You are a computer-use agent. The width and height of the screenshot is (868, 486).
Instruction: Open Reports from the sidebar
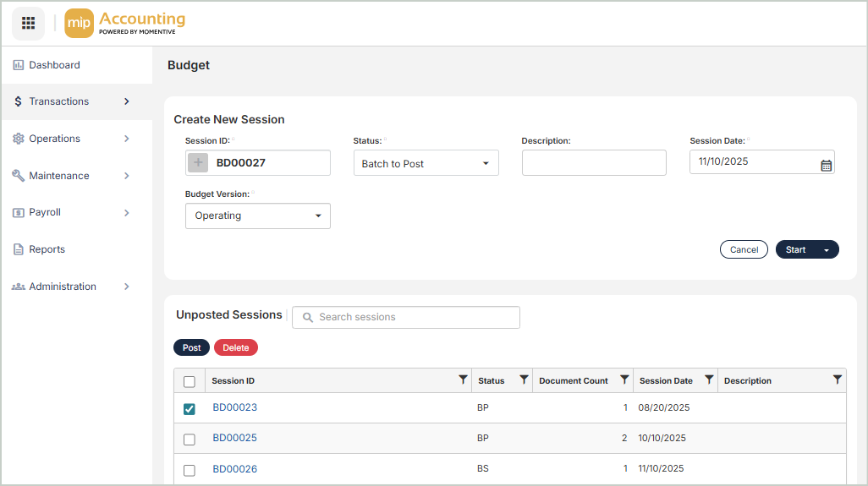47,249
